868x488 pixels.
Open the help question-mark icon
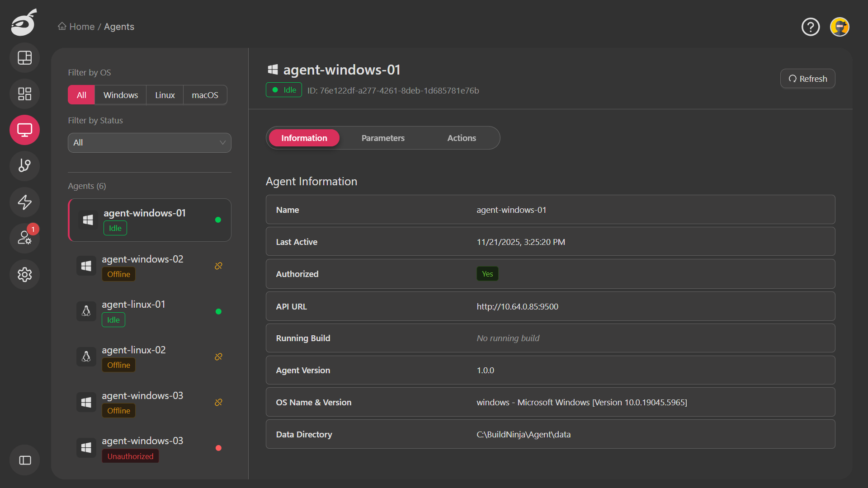(x=811, y=27)
